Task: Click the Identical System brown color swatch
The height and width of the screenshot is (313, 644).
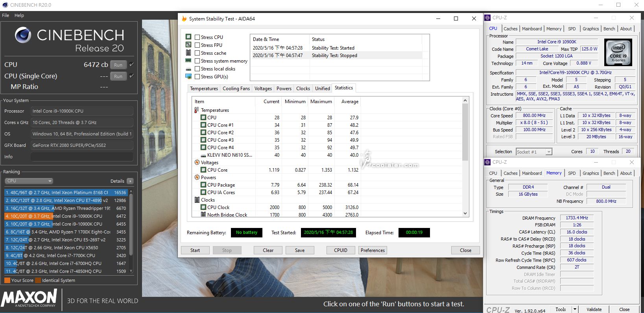Action: 38,280
